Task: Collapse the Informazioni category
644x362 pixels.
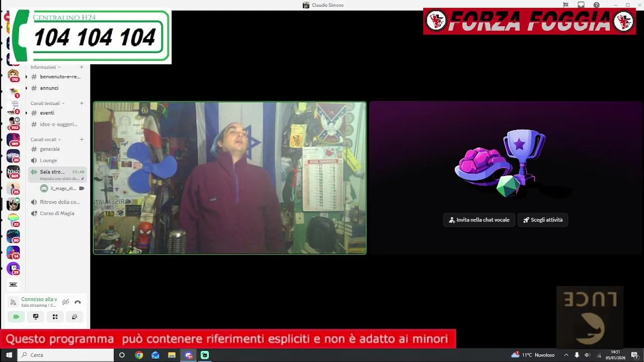Action: point(45,67)
